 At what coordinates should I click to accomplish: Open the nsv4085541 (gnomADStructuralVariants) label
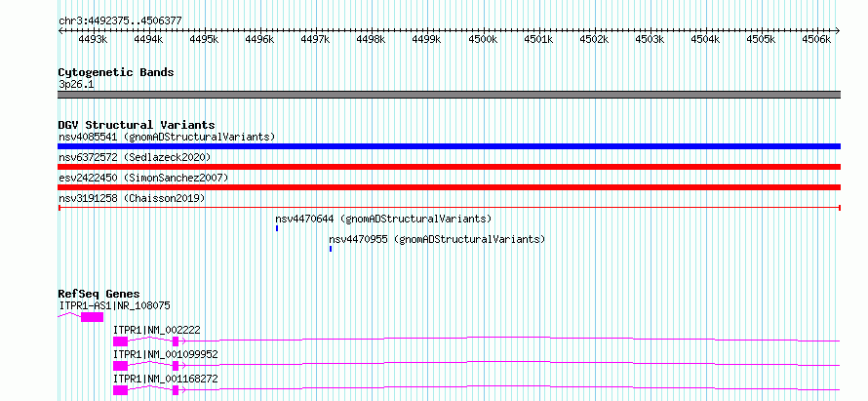167,137
